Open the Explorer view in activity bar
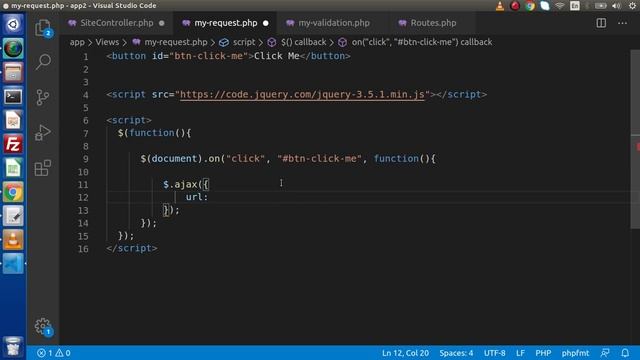The image size is (640, 360). (43, 28)
